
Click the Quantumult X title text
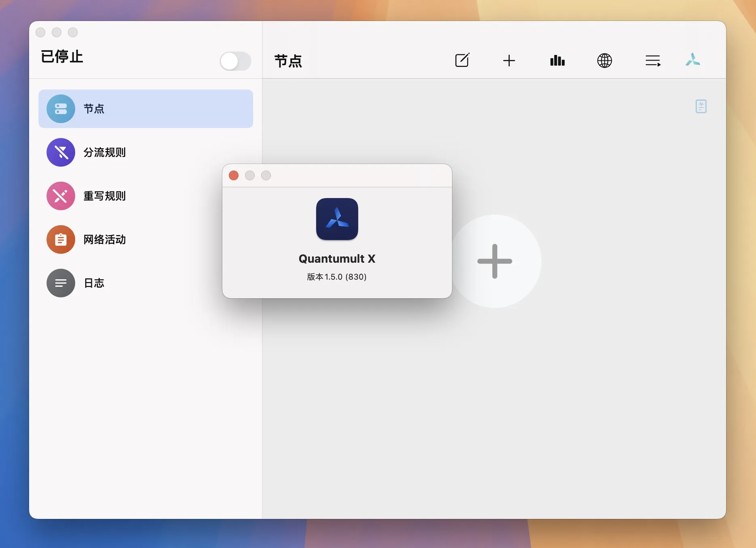click(337, 259)
